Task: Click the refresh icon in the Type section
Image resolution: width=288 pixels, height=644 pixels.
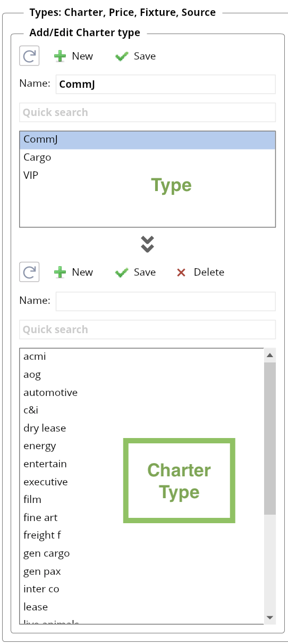Action: coord(29,56)
